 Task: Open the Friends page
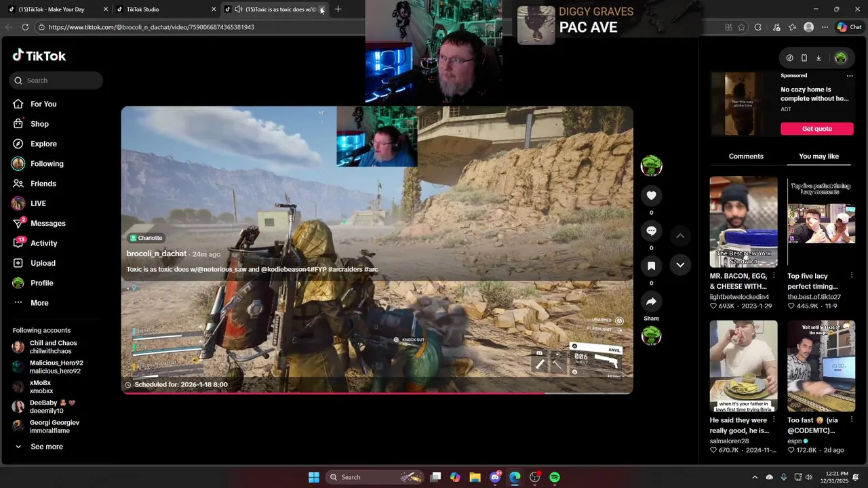coord(43,184)
